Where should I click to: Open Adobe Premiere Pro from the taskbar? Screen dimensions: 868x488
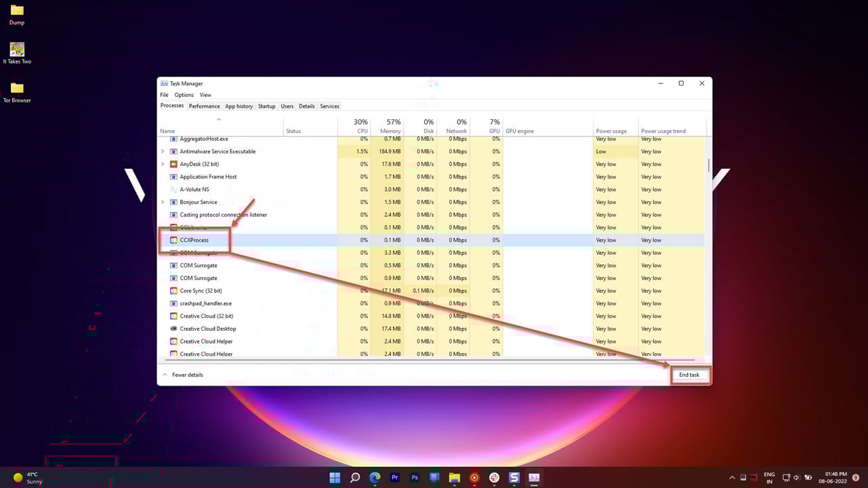[394, 478]
